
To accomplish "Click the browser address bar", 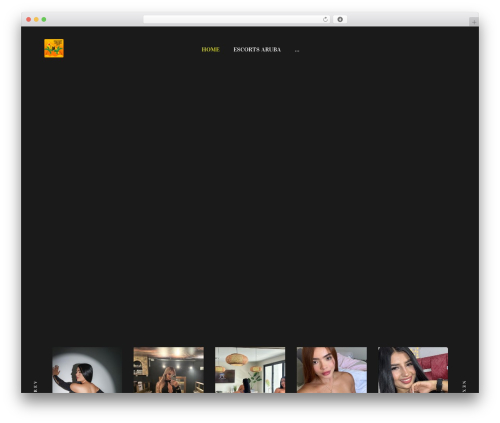I will click(237, 20).
